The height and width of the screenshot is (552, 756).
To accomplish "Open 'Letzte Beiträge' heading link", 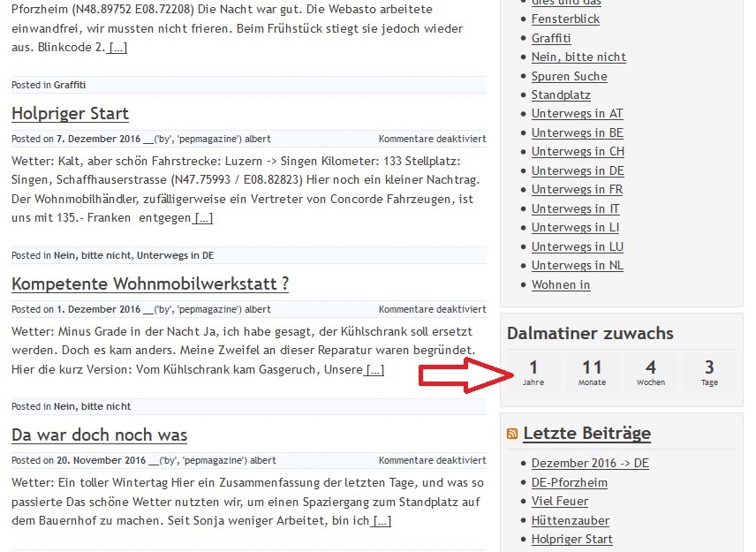I will 586,433.
